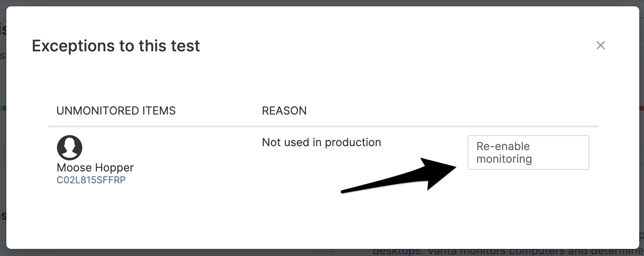
Task: Select the Not used in production reason
Action: pos(321,142)
